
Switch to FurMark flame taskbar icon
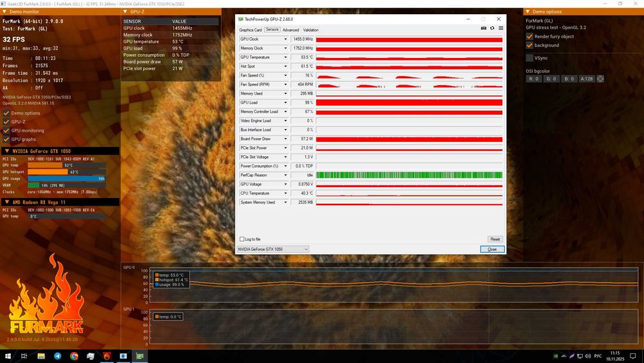pyautogui.click(x=107, y=356)
